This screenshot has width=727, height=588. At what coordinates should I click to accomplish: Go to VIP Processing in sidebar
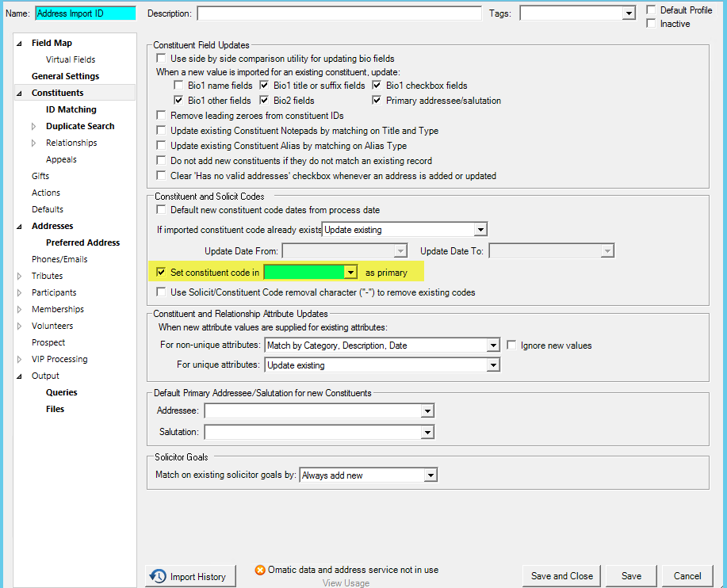pyautogui.click(x=59, y=360)
